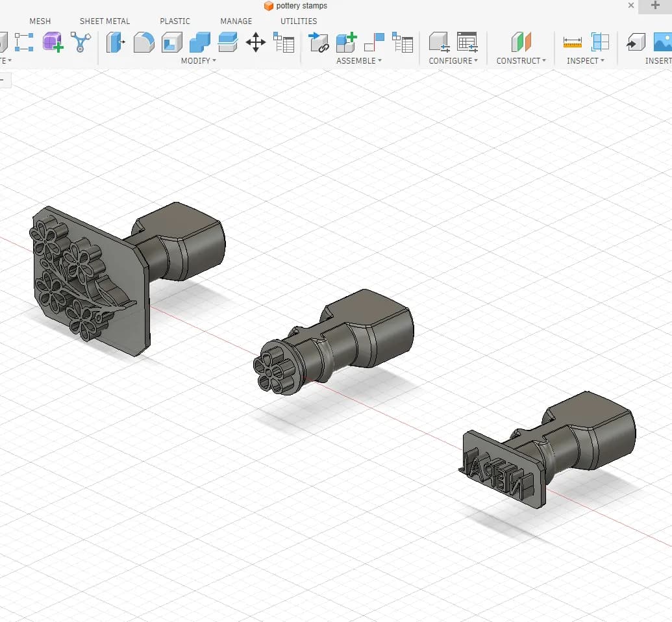Open the configuration table icon
Viewport: 672px width, 622px height.
point(467,42)
